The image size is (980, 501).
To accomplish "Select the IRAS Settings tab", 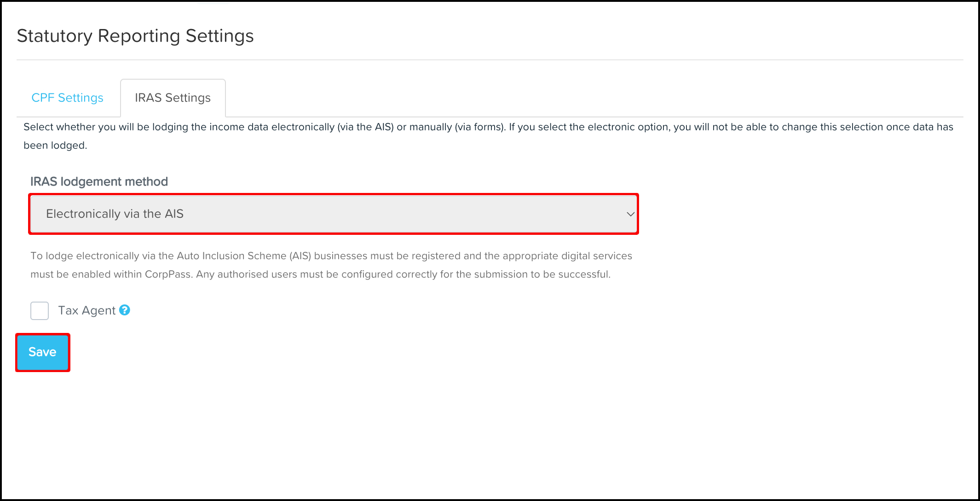I will tap(173, 98).
